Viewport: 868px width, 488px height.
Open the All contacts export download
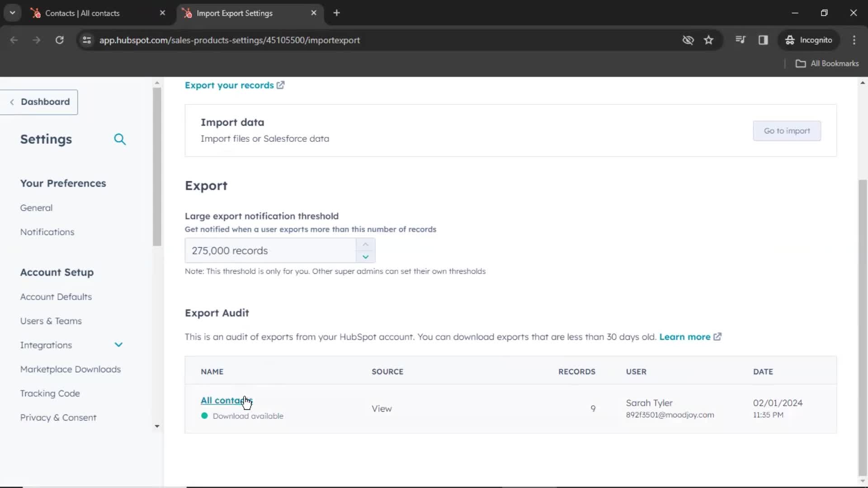[227, 400]
